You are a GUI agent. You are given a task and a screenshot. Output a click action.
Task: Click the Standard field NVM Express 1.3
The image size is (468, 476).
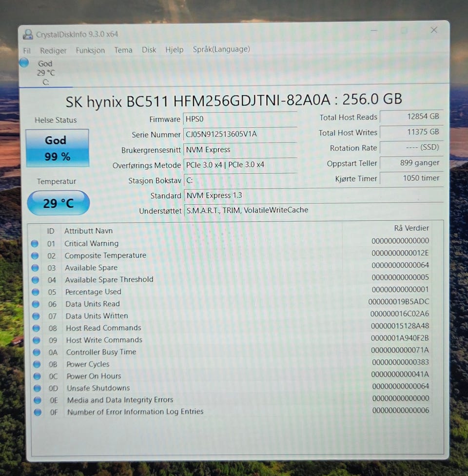click(x=313, y=195)
